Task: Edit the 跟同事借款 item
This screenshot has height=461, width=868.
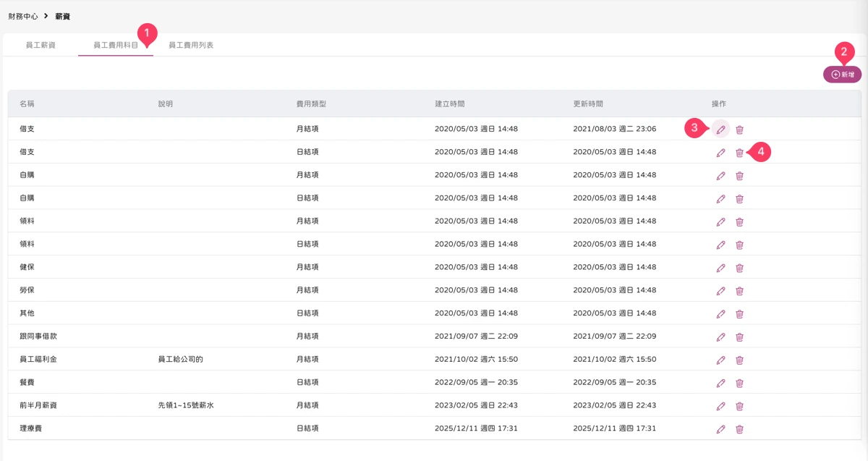Action: pyautogui.click(x=720, y=337)
